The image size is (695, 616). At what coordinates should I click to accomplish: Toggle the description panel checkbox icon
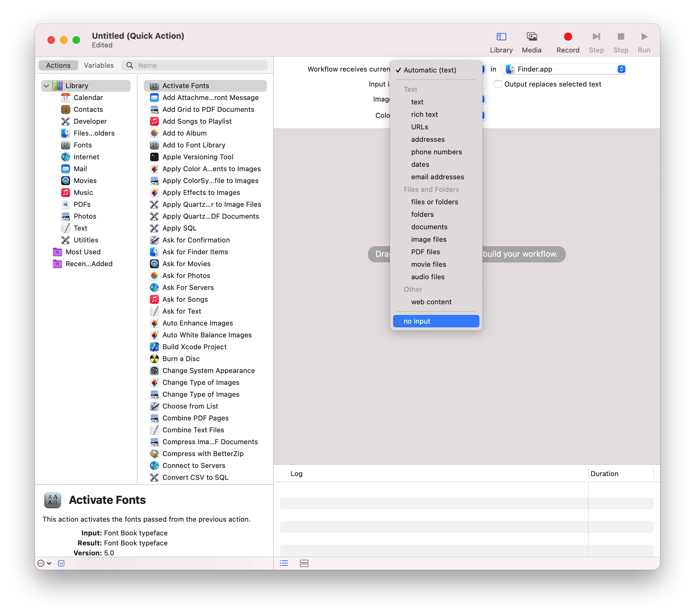click(x=61, y=563)
